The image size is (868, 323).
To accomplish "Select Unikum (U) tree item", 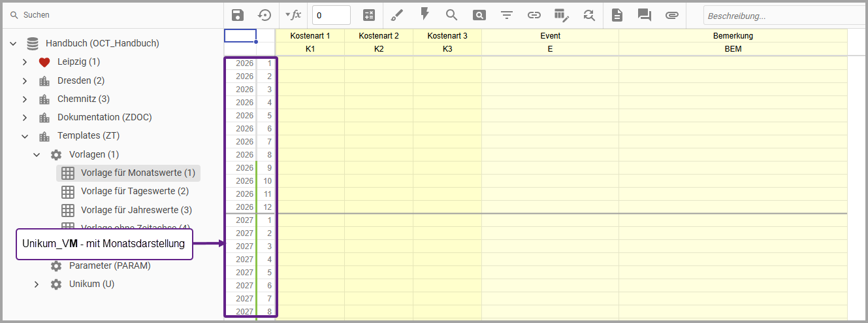I will 93,284.
